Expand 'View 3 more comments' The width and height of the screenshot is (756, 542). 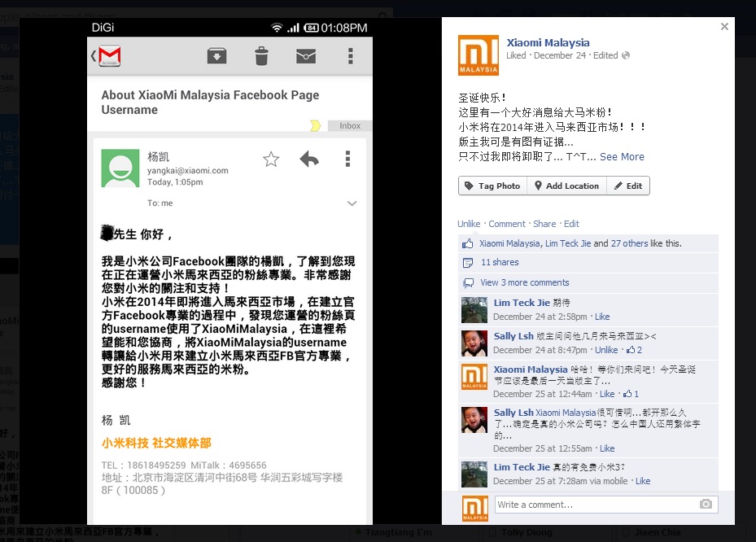525,282
